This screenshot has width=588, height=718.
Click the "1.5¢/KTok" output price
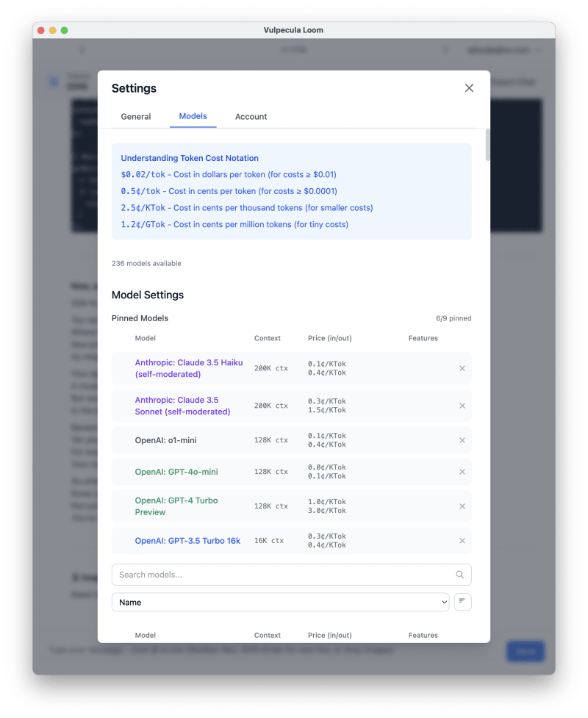point(327,410)
